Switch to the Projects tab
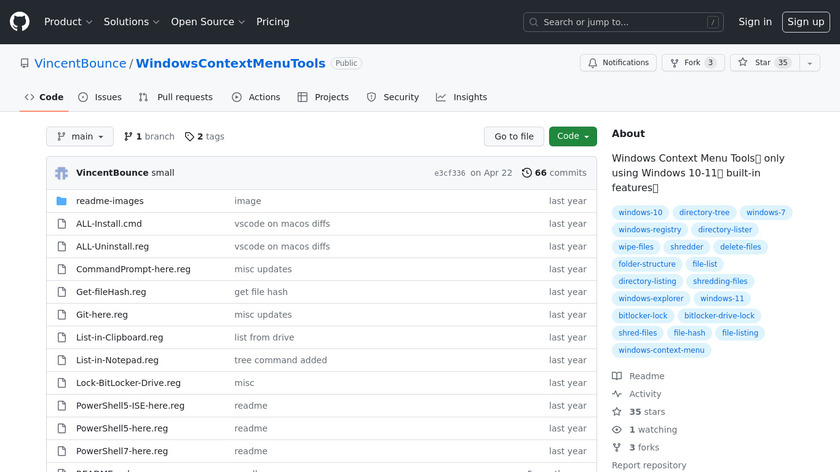This screenshot has width=840, height=472. pos(323,97)
